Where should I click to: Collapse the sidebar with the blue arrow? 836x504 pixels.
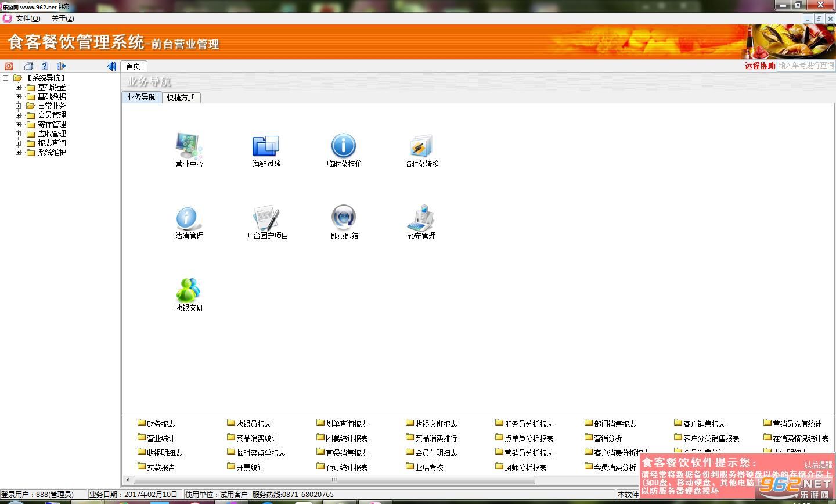click(x=111, y=66)
